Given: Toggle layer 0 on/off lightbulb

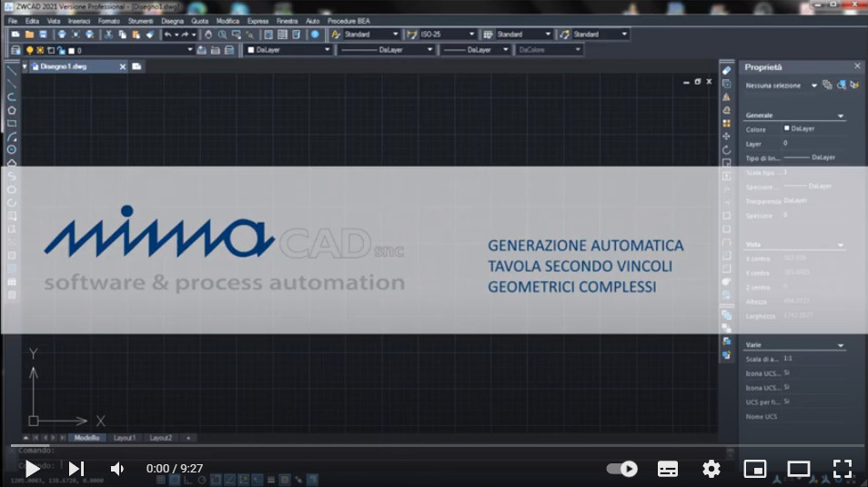Looking at the screenshot, I should coord(30,50).
